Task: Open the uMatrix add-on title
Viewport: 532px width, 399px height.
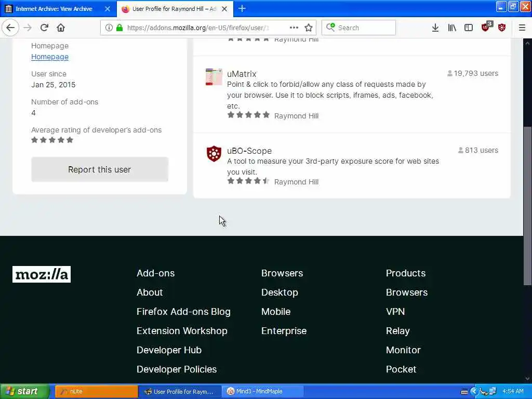Action: tap(242, 74)
